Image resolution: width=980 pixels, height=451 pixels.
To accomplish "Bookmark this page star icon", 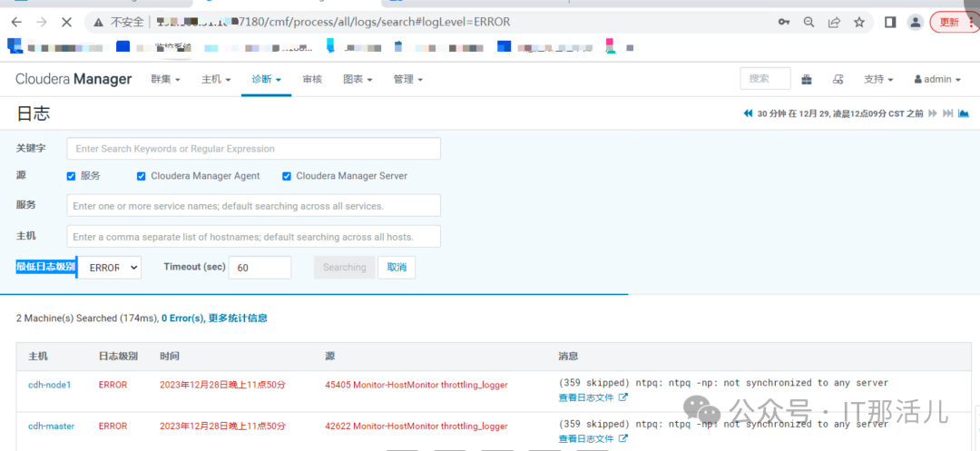I will 859,23.
